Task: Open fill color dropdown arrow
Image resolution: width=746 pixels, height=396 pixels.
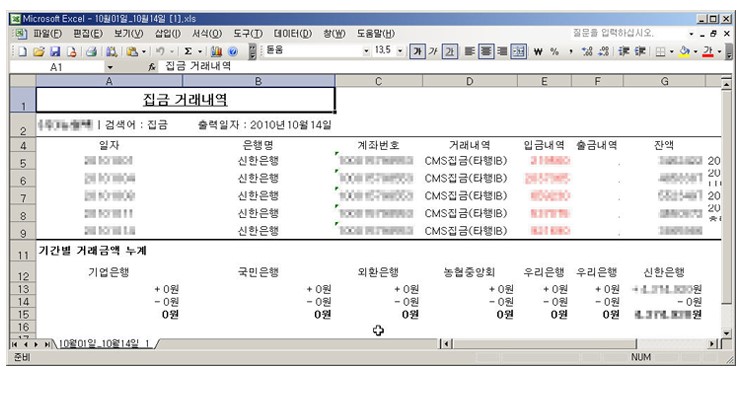Action: tap(695, 51)
